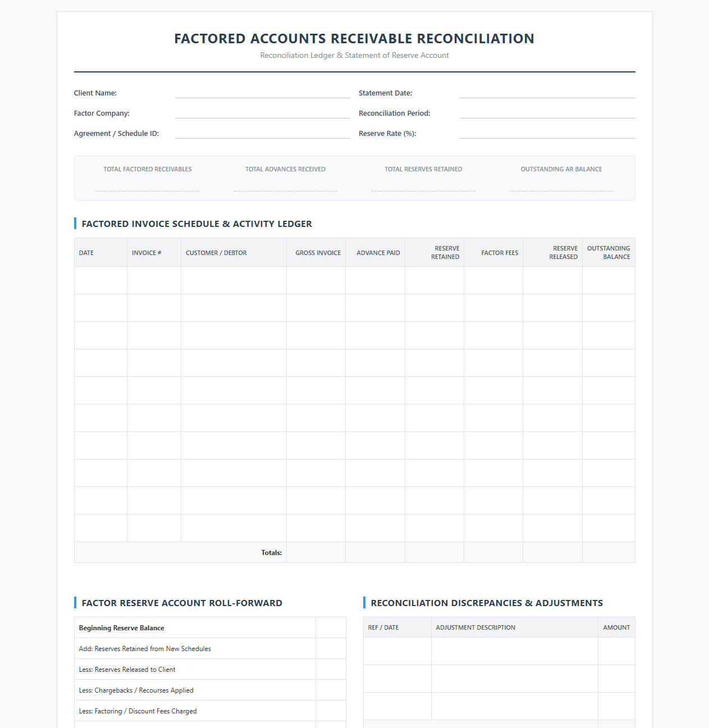Viewport: 709px width, 728px height.
Task: Click Add: Reserves Retained from New Schedules
Action: (145, 649)
